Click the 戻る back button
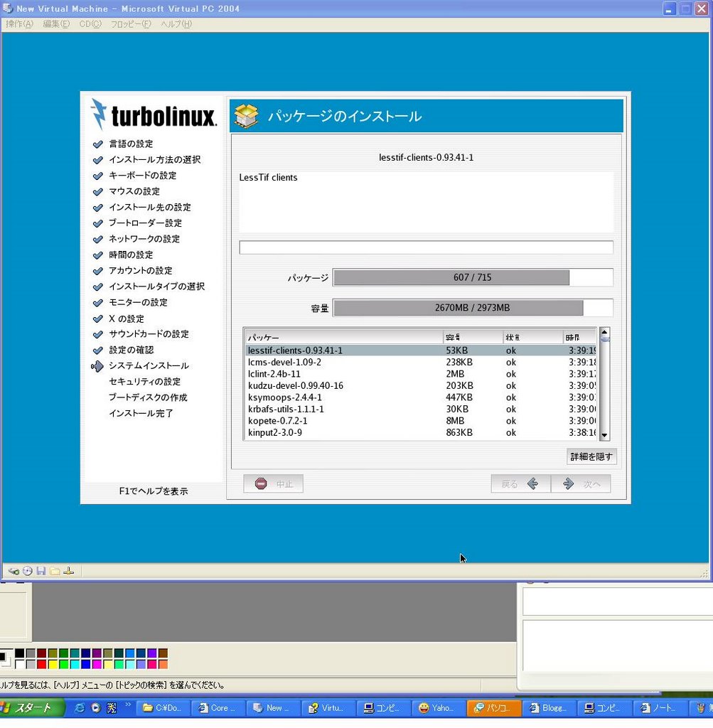Image resolution: width=713 pixels, height=728 pixels. 521,483
